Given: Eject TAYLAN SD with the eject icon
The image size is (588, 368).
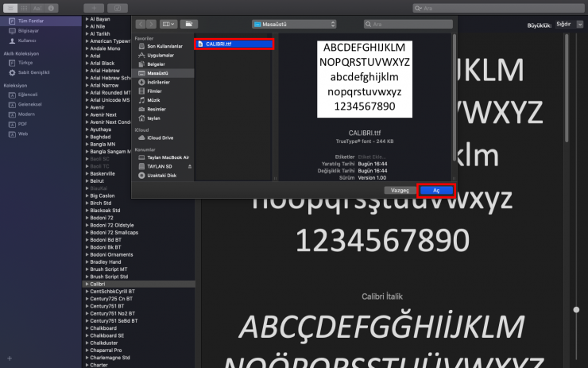Looking at the screenshot, I should pos(190,166).
